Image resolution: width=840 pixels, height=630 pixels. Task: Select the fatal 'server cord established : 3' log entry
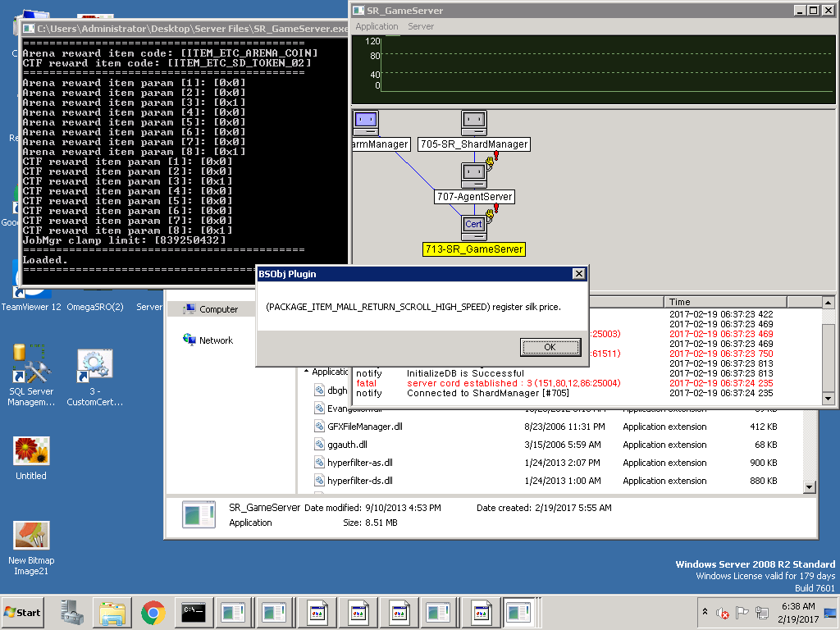(587, 384)
